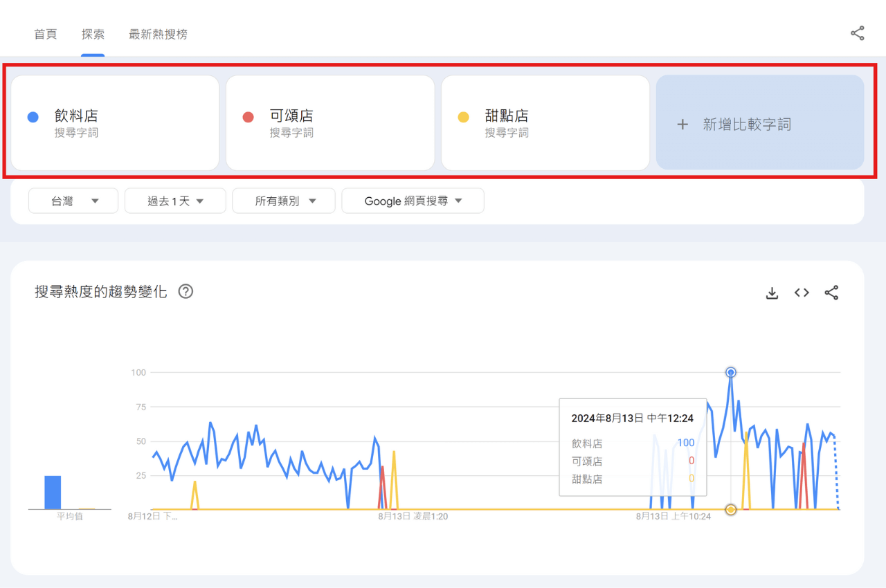
Task: Click the yellow dot beside 甜點店
Action: [x=463, y=117]
